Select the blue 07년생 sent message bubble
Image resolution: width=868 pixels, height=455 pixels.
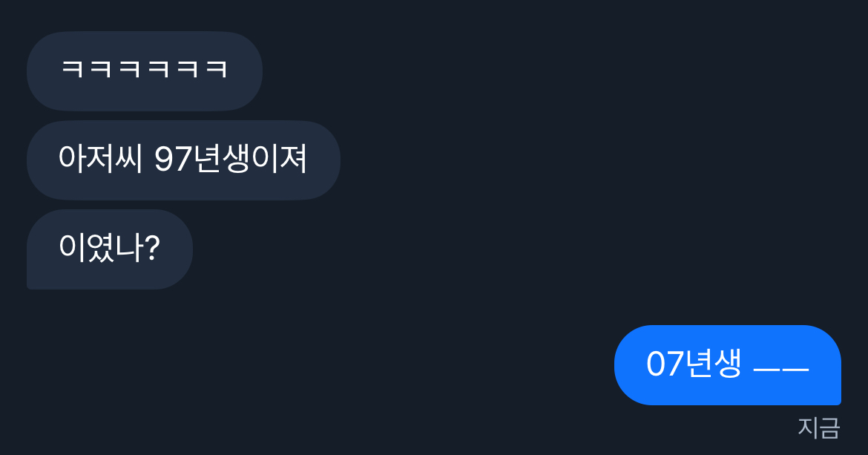coord(727,364)
